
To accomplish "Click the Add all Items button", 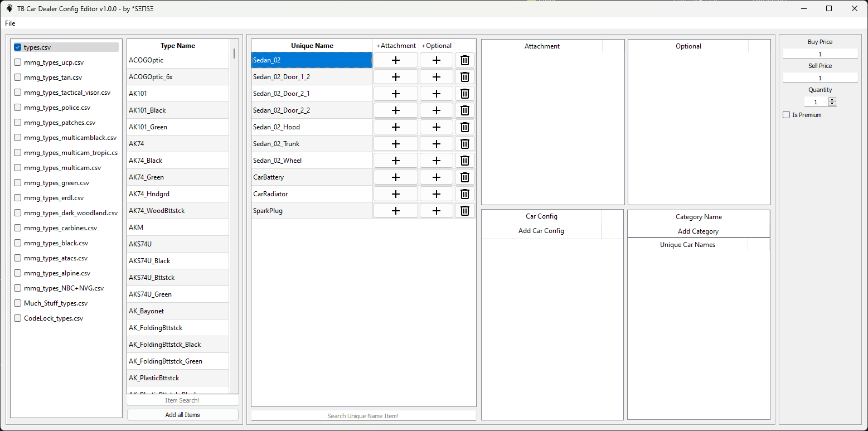I will pos(182,415).
